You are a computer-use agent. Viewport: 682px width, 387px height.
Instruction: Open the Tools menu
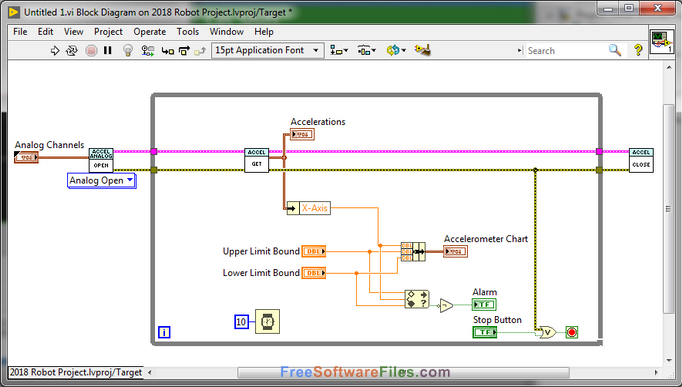pos(187,32)
